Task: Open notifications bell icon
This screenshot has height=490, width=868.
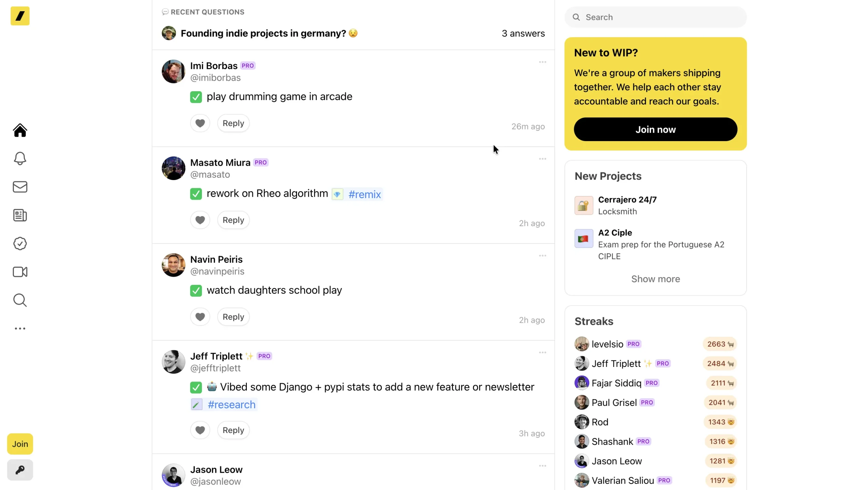Action: 20,158
